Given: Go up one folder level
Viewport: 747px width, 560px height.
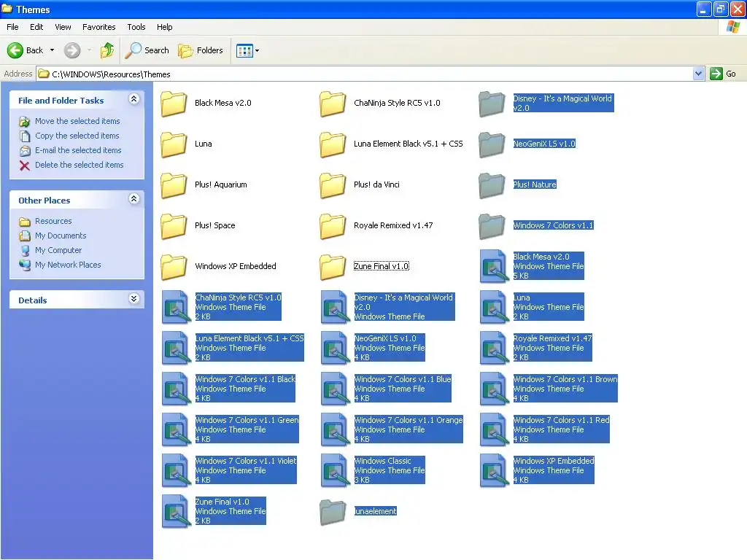Looking at the screenshot, I should [x=107, y=50].
